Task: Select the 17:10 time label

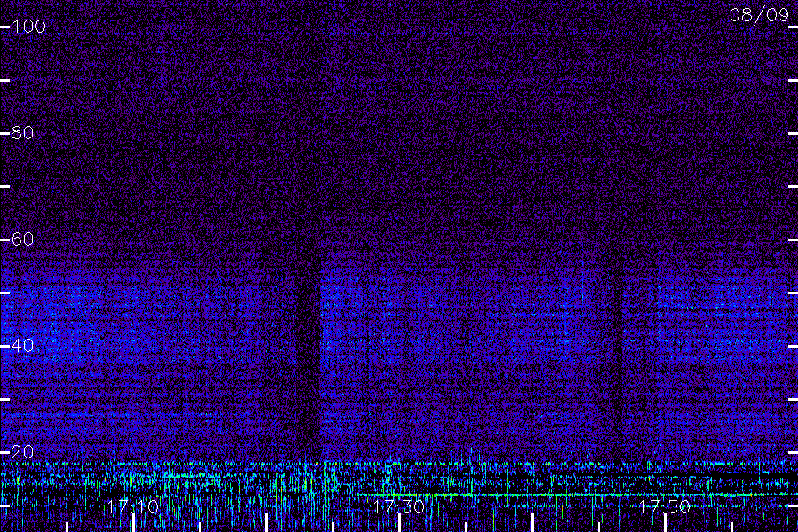Action: point(133,507)
